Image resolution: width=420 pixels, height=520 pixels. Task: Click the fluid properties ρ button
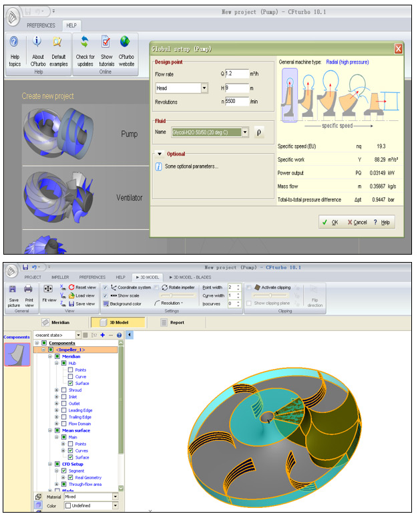[x=259, y=132]
